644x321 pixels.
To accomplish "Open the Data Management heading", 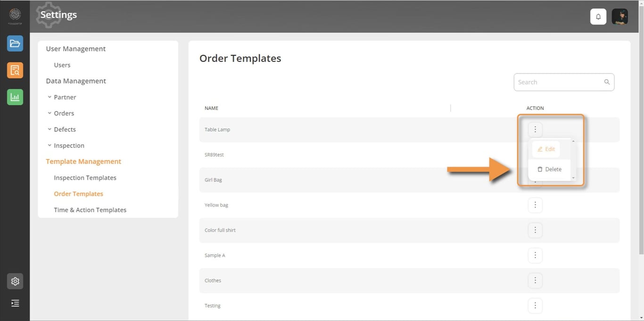I will click(x=76, y=81).
